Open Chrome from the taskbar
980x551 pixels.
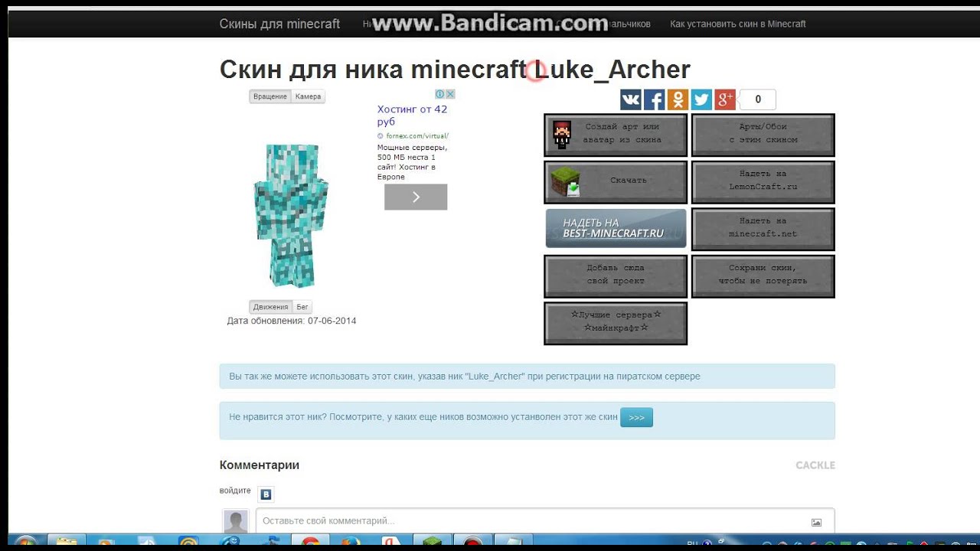(310, 543)
